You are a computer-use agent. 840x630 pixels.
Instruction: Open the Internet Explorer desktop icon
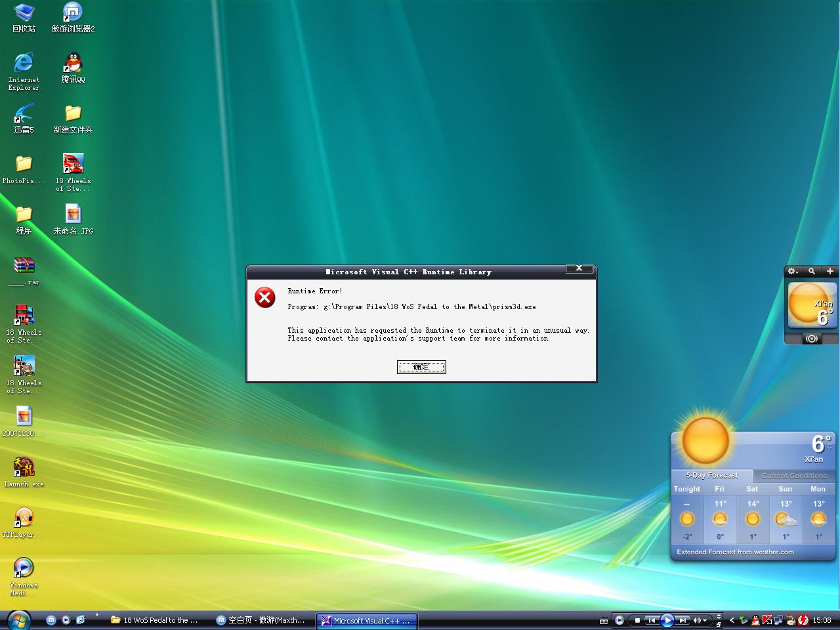pos(24,64)
